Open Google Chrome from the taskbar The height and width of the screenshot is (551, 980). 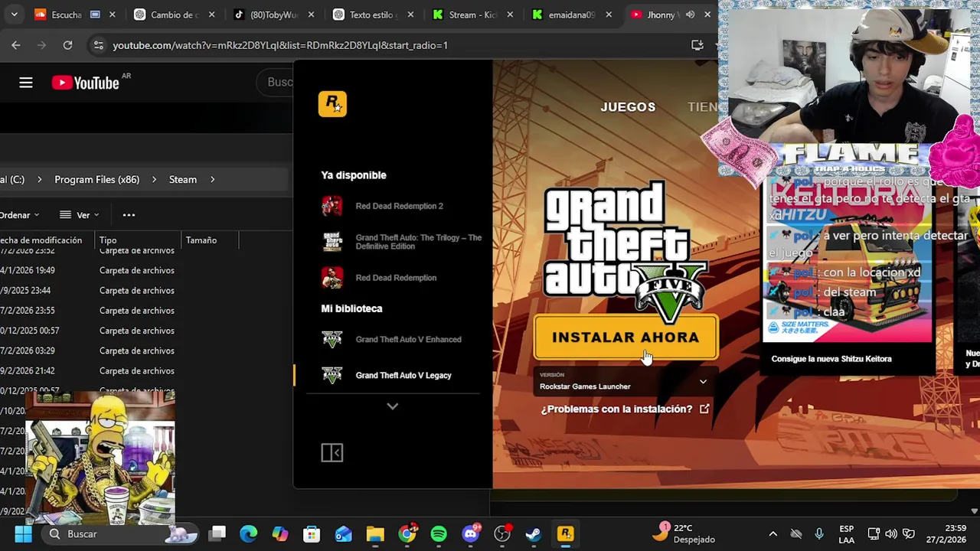click(x=407, y=533)
